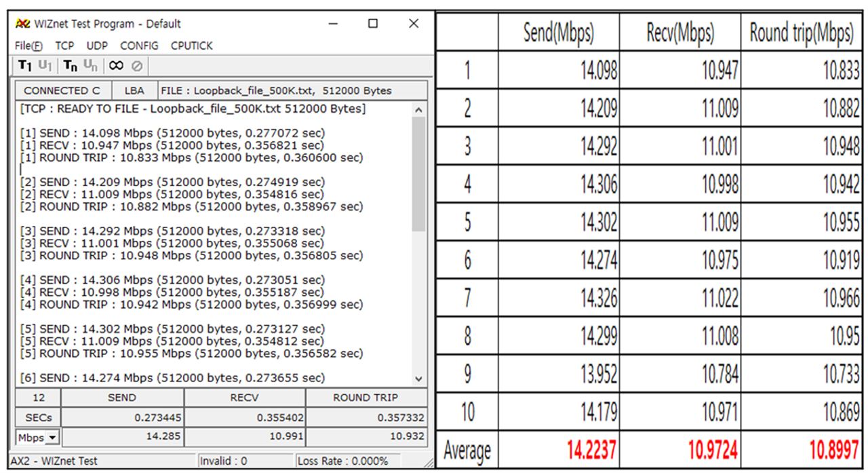Select log line [2] SEND : 14.209 Mbps
The height and width of the screenshot is (473, 868).
pos(172,182)
